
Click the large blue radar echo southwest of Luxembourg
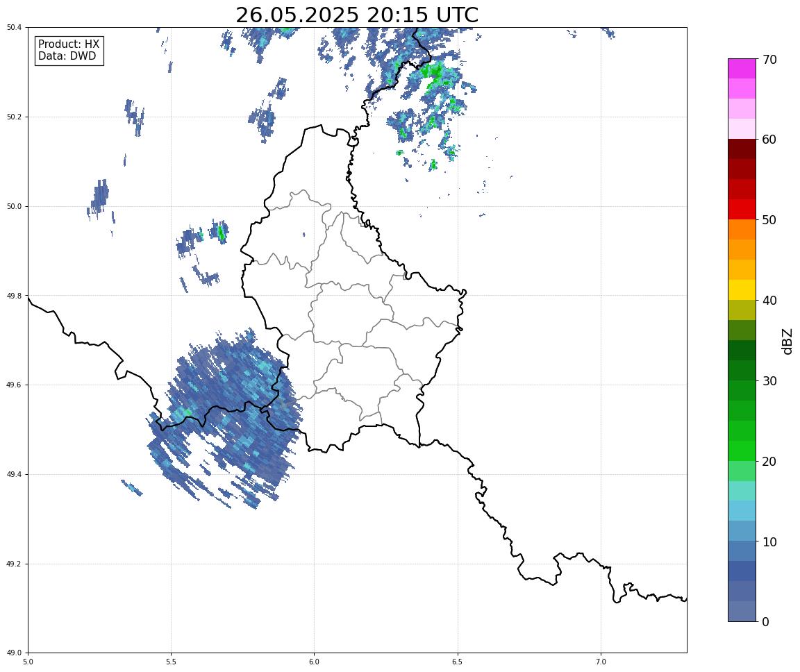point(224,418)
